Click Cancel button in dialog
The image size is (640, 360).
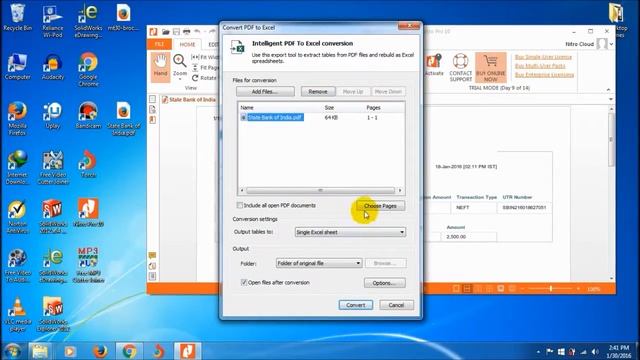tap(396, 305)
